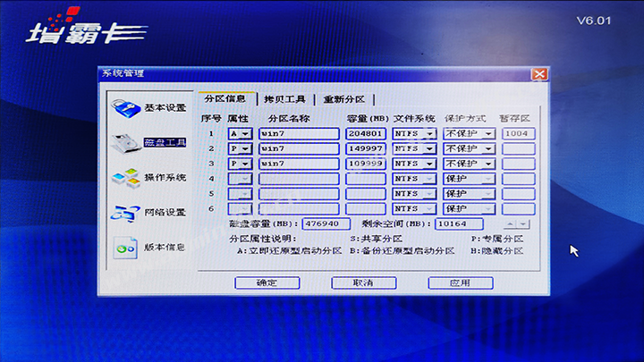Open attribute dropdown for partition 2
Viewport: 644px width, 362px height.
[x=245, y=148]
